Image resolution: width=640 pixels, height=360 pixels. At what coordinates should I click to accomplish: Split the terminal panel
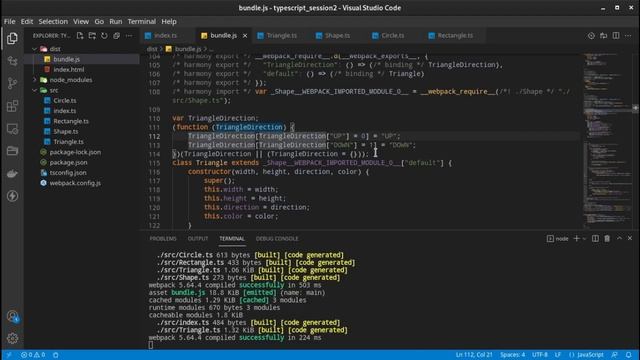coord(595,238)
